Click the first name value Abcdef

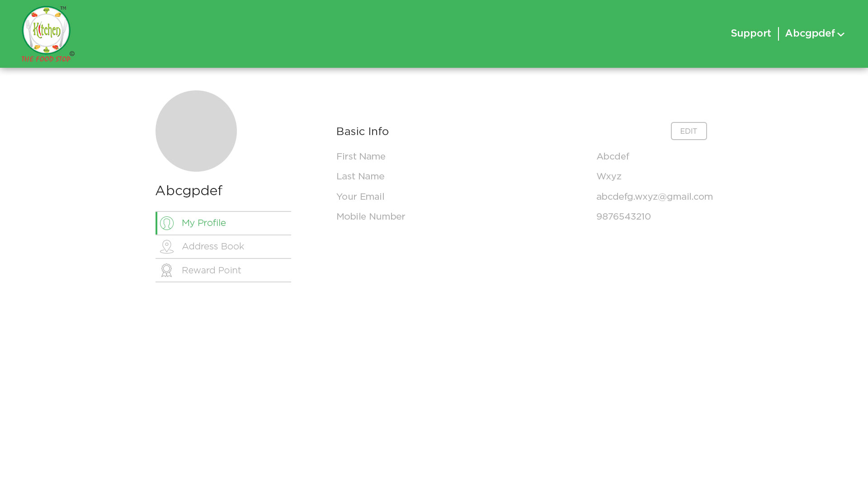(x=613, y=156)
